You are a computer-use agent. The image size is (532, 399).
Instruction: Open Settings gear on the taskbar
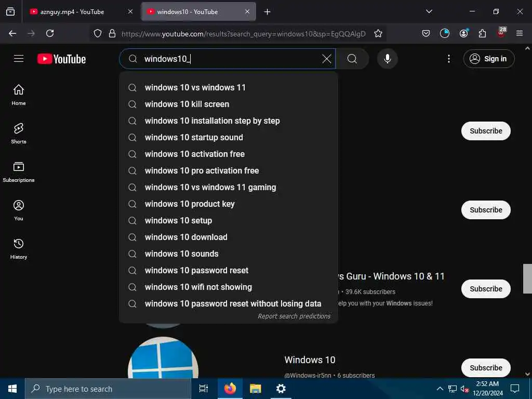(281, 389)
